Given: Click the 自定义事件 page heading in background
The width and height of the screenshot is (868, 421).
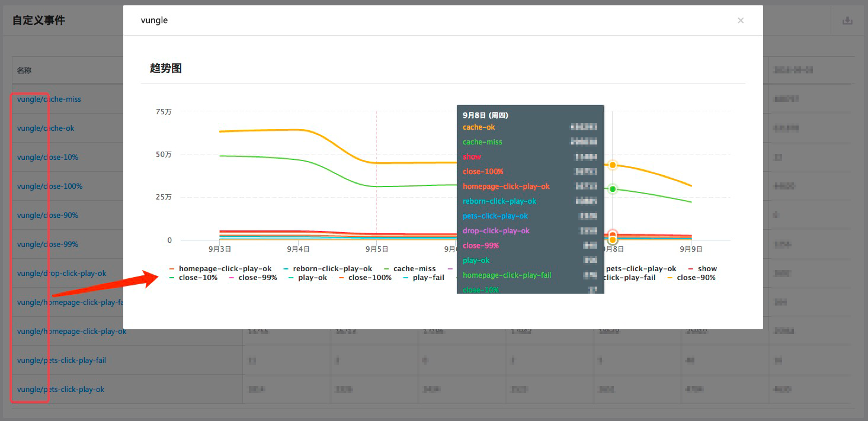Looking at the screenshot, I should click(39, 21).
